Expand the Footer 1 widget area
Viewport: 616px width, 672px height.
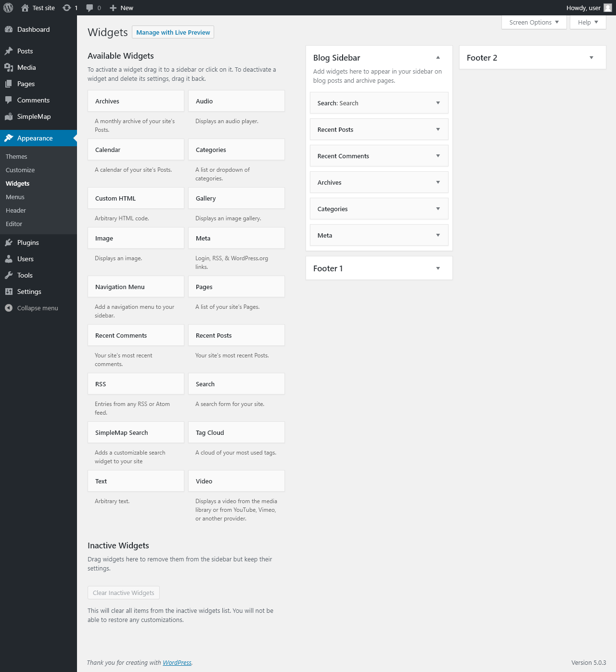[438, 268]
